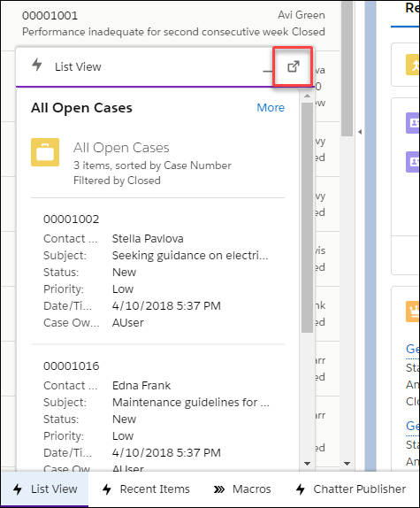420x508 pixels.
Task: Pop out the List View utility window
Action: coord(294,66)
